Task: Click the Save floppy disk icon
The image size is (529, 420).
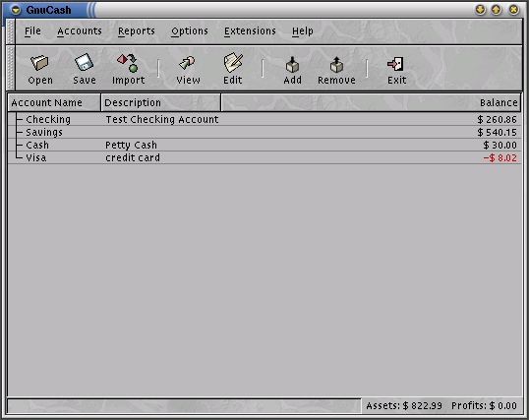Action: pos(84,63)
